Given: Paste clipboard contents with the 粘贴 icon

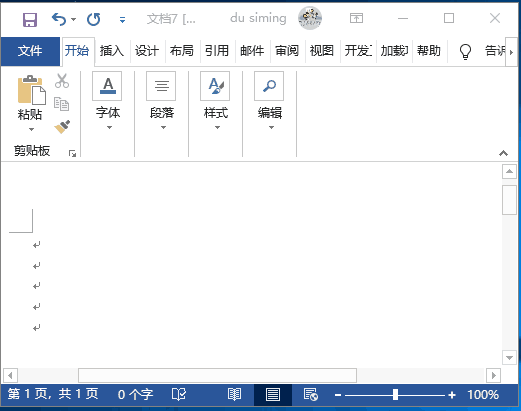Looking at the screenshot, I should coord(31,90).
